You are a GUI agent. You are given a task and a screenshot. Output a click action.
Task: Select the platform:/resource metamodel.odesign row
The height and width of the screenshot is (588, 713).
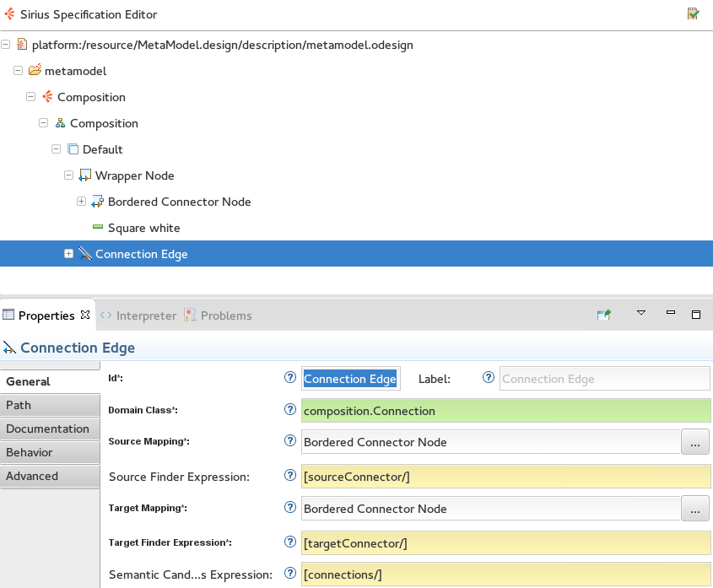click(356, 45)
